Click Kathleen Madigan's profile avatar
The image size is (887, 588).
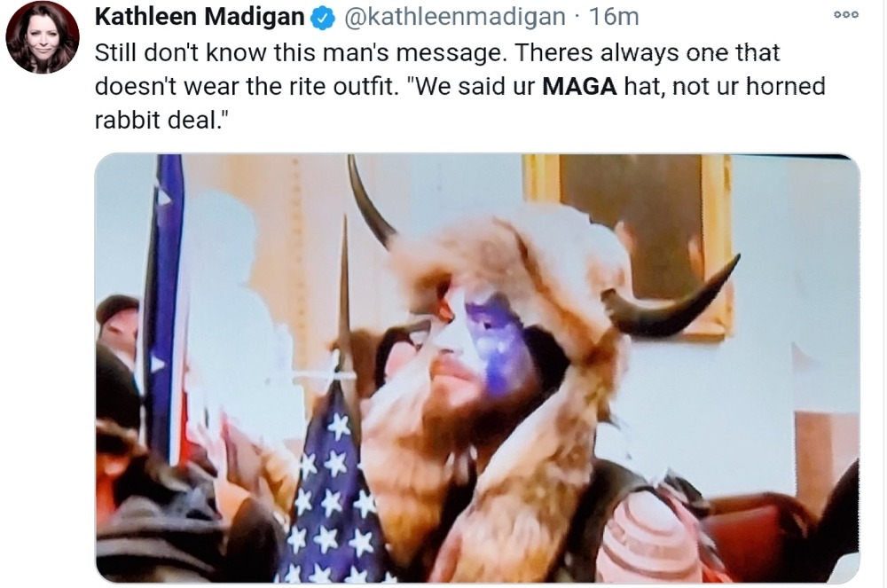[x=43, y=38]
